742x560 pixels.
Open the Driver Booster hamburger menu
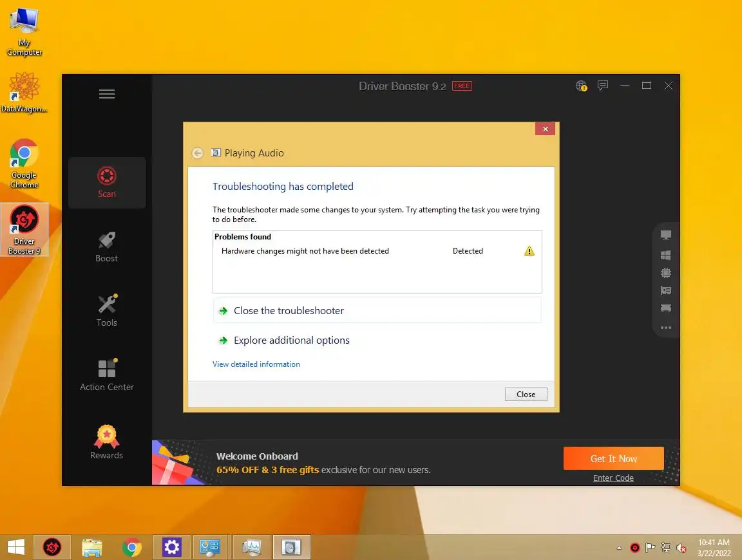(x=106, y=94)
